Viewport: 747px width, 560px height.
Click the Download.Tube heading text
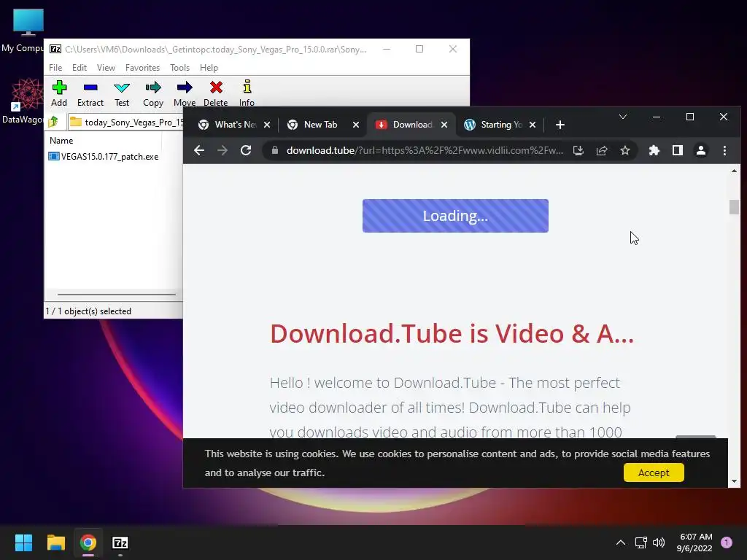point(452,333)
